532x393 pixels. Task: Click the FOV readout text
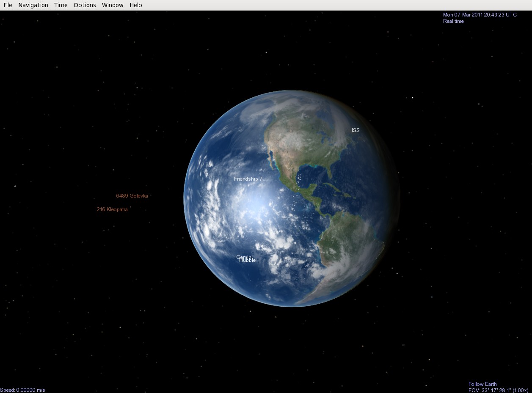point(498,390)
